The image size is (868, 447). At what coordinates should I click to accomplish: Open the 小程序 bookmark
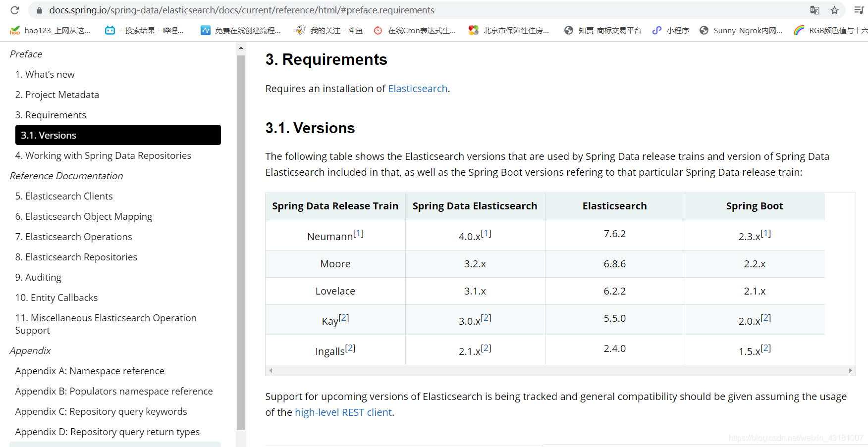(x=671, y=30)
